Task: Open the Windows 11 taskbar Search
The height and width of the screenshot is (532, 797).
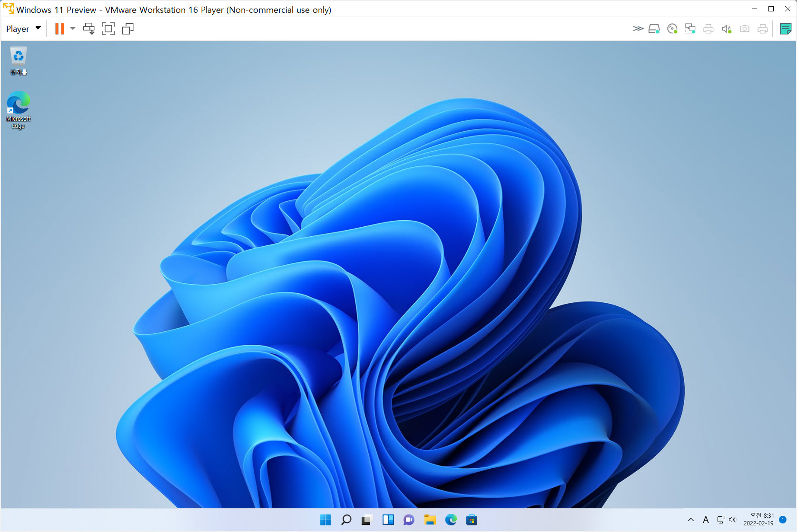Action: pyautogui.click(x=346, y=520)
